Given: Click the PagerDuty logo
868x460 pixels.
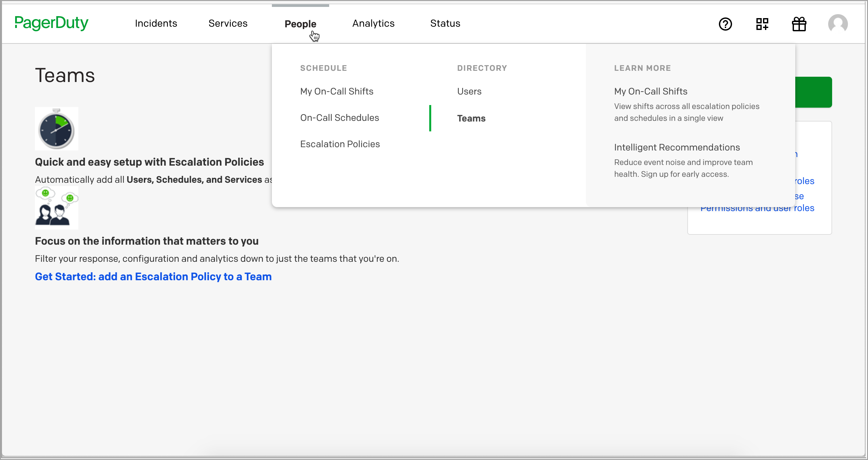Looking at the screenshot, I should (51, 23).
